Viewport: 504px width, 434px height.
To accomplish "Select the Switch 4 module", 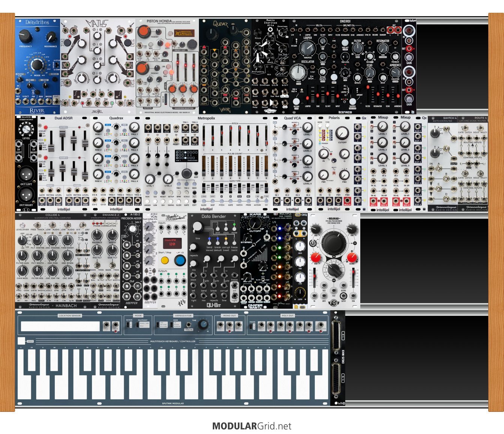I will pos(443,163).
